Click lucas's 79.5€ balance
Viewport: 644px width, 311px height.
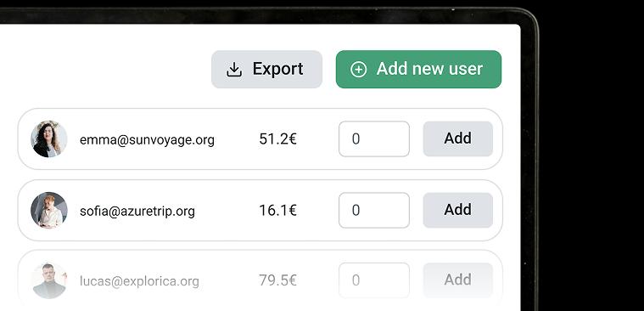(x=277, y=280)
